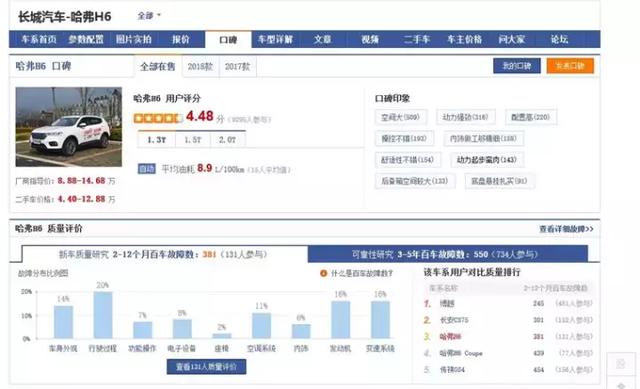The image size is (640, 389).
Task: Click the 操控不错(193) impression tag
Action: tap(404, 138)
